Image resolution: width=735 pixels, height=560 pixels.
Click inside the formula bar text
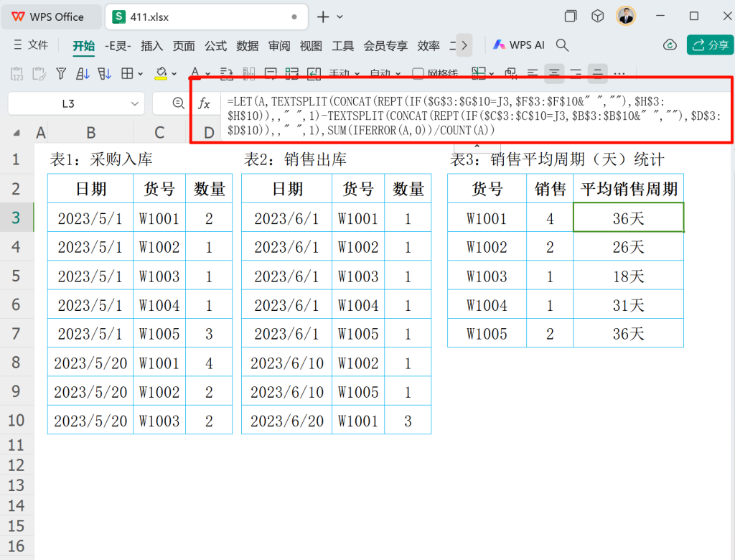point(474,116)
